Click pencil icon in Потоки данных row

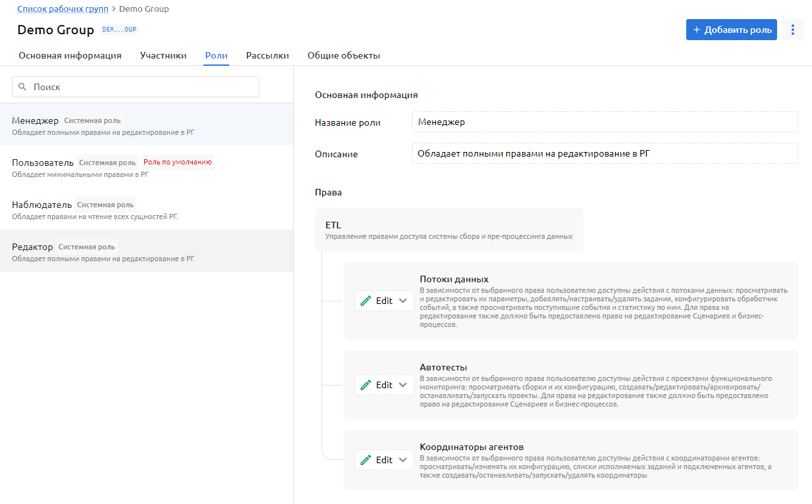click(x=366, y=301)
